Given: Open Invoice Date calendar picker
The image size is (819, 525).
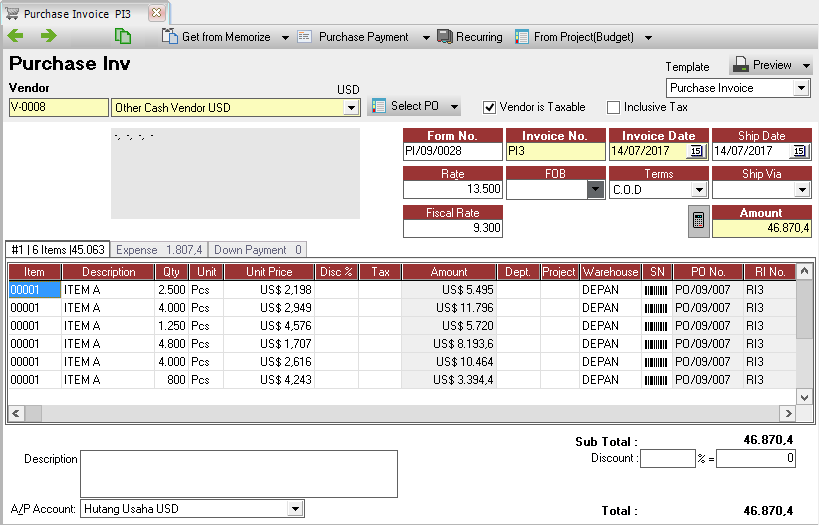Looking at the screenshot, I should click(696, 151).
